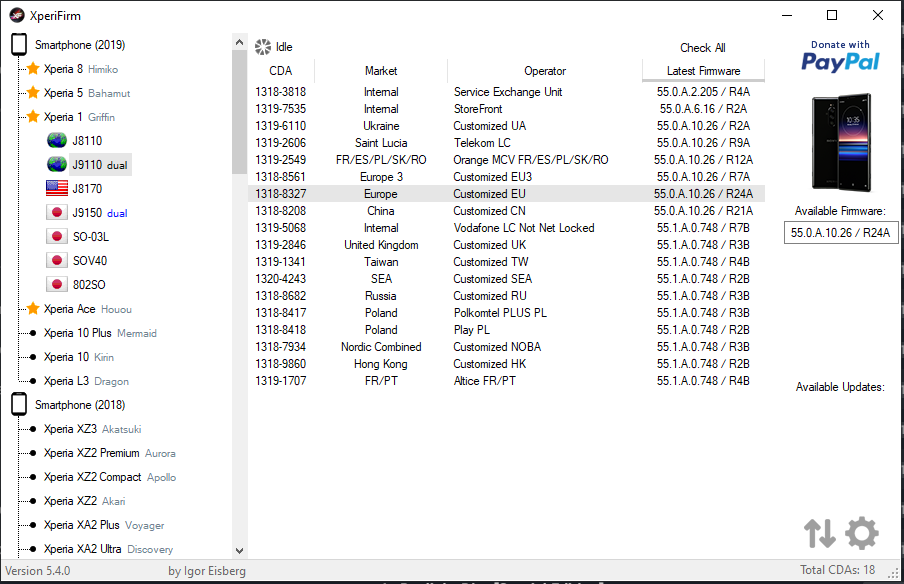Collapse the Smartphone (2018) category
Viewport: 904px width, 584px height.
80,405
